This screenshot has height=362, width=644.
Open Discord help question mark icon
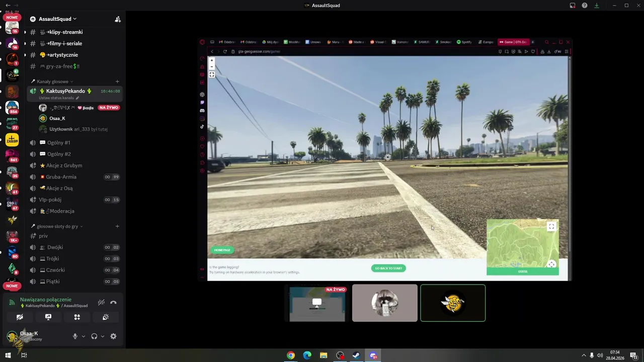[584, 6]
